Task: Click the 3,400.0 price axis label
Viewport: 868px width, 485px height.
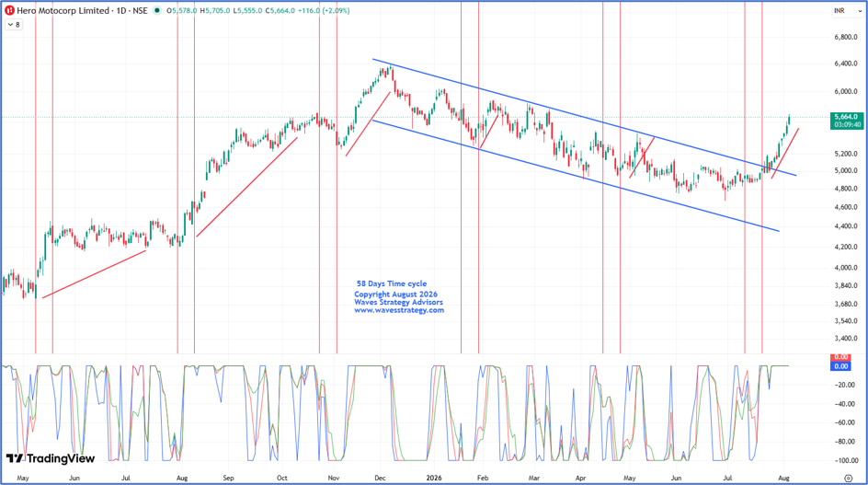Action: pyautogui.click(x=847, y=338)
